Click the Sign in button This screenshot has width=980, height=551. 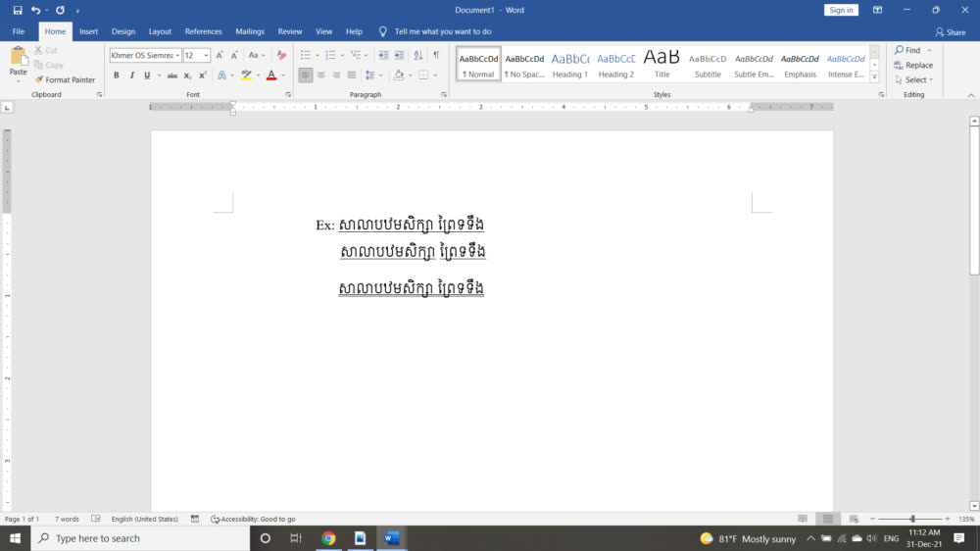coord(841,10)
